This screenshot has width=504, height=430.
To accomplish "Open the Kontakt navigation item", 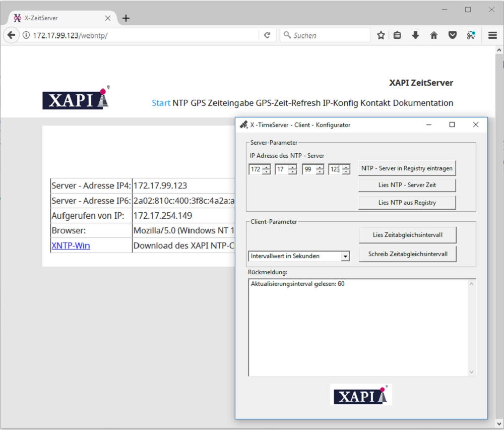I will [x=375, y=103].
